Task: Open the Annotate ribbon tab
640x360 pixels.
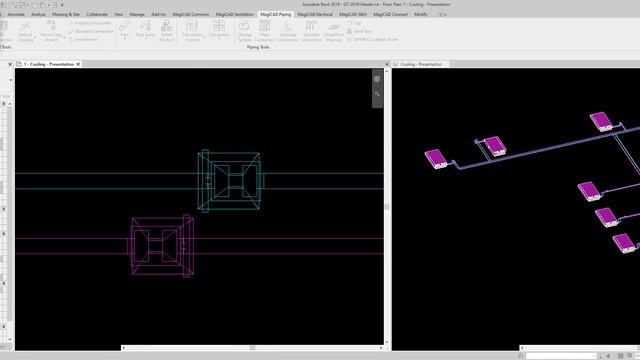Action: coord(16,14)
